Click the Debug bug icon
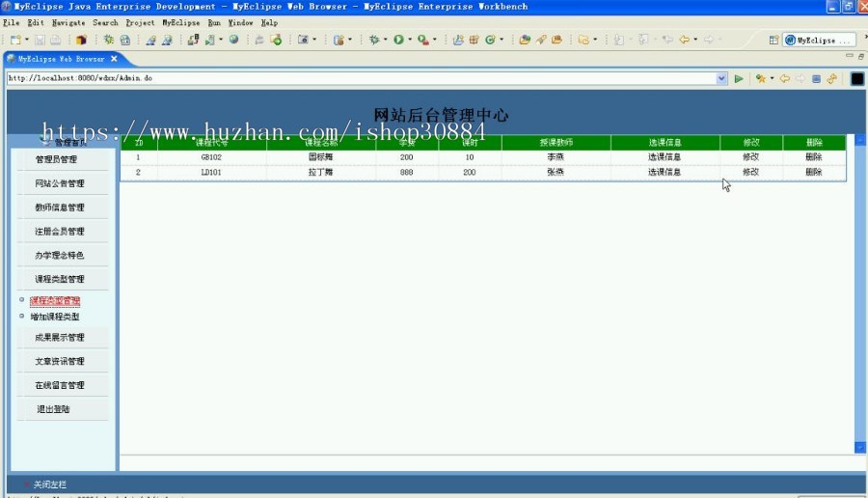The image size is (868, 498). coord(374,40)
